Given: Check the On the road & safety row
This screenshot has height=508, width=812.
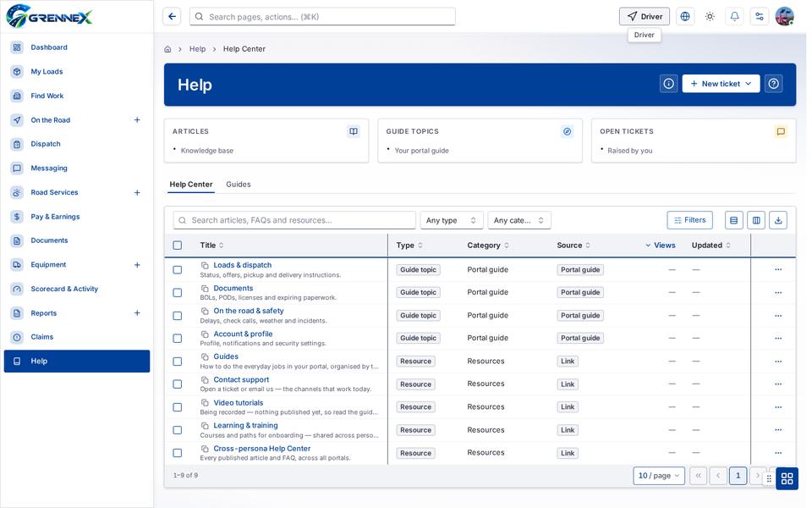Looking at the screenshot, I should (x=178, y=316).
